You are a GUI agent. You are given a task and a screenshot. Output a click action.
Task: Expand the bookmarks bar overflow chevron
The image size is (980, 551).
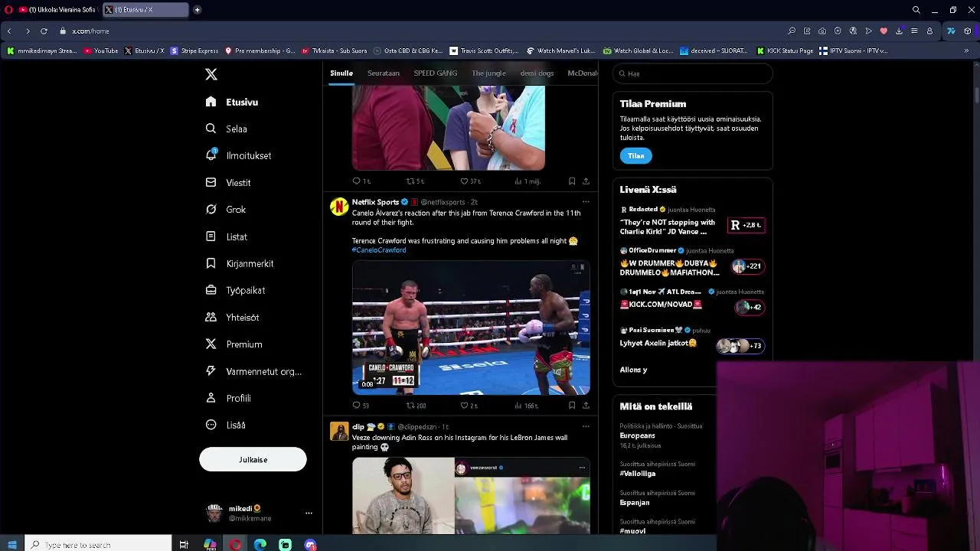point(966,51)
